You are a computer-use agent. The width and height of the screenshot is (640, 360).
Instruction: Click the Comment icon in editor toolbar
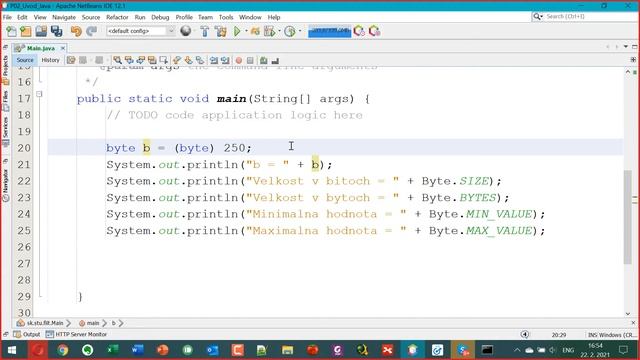point(264,60)
